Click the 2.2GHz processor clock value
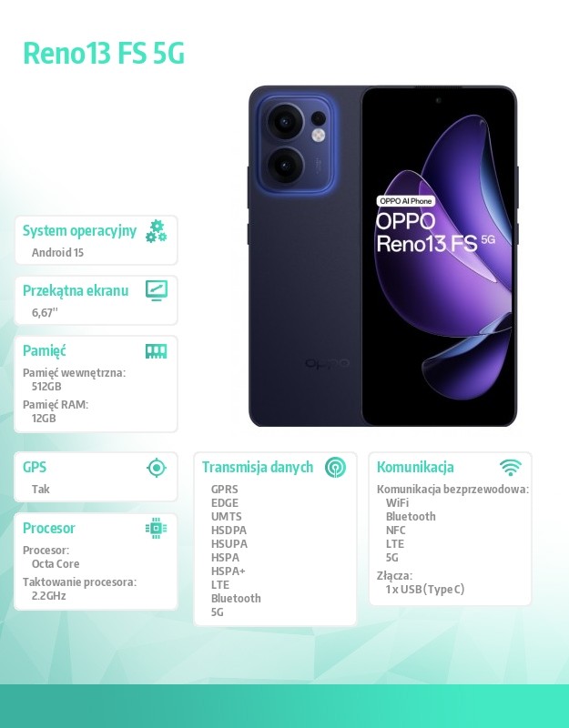The width and height of the screenshot is (569, 728). pyautogui.click(x=48, y=596)
